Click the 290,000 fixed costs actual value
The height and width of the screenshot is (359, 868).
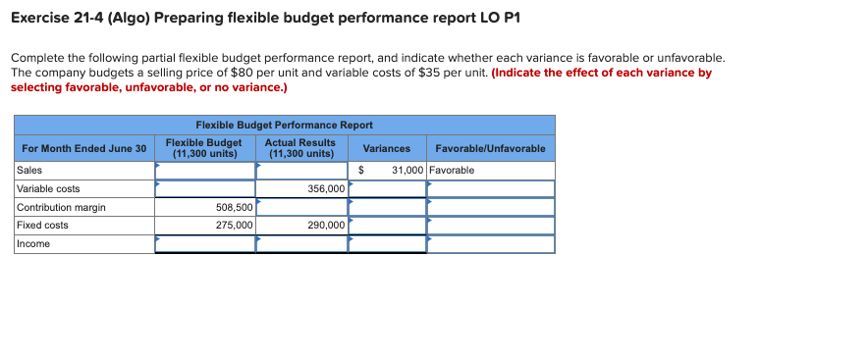pyautogui.click(x=326, y=226)
